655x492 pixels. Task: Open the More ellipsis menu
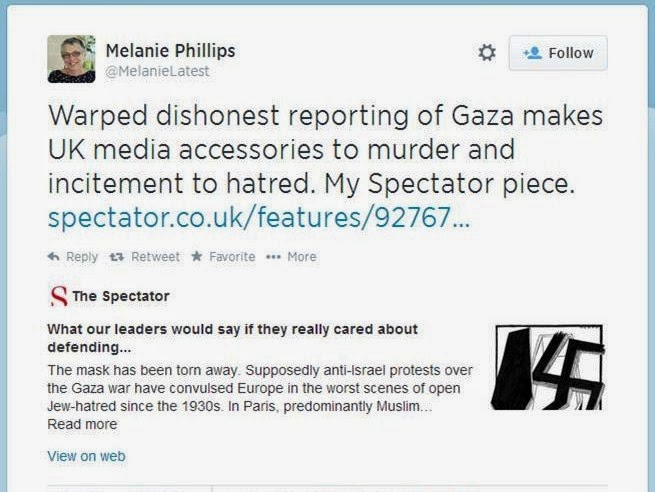291,257
